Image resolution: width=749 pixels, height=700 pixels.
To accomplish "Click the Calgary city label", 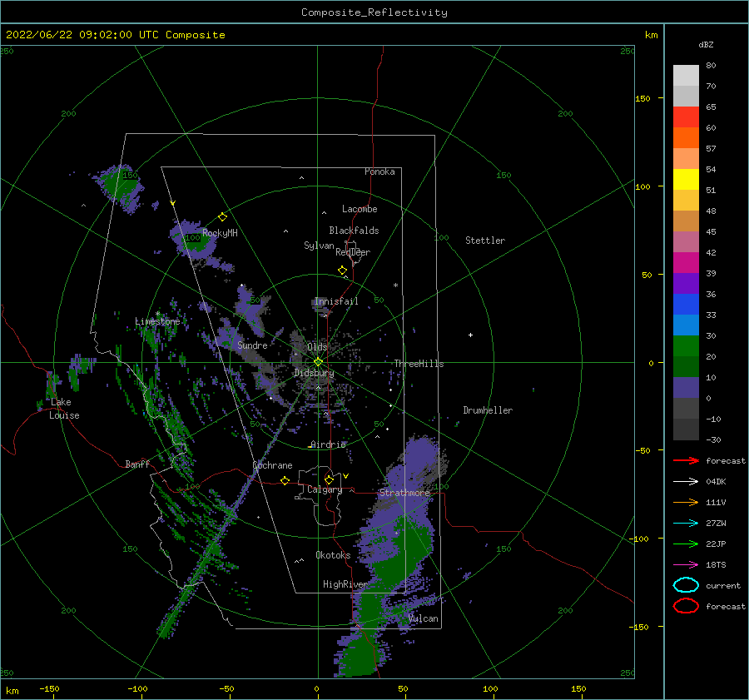I will pyautogui.click(x=325, y=489).
